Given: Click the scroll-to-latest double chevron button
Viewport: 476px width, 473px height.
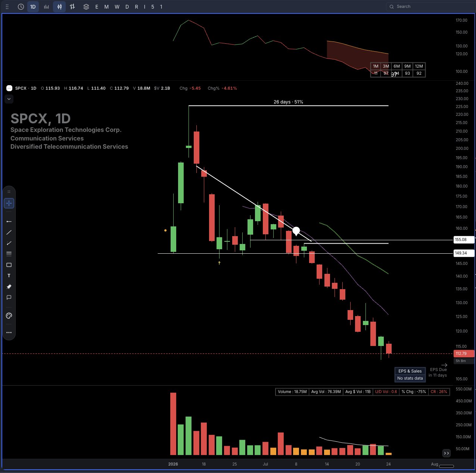Looking at the screenshot, I should click(x=447, y=453).
